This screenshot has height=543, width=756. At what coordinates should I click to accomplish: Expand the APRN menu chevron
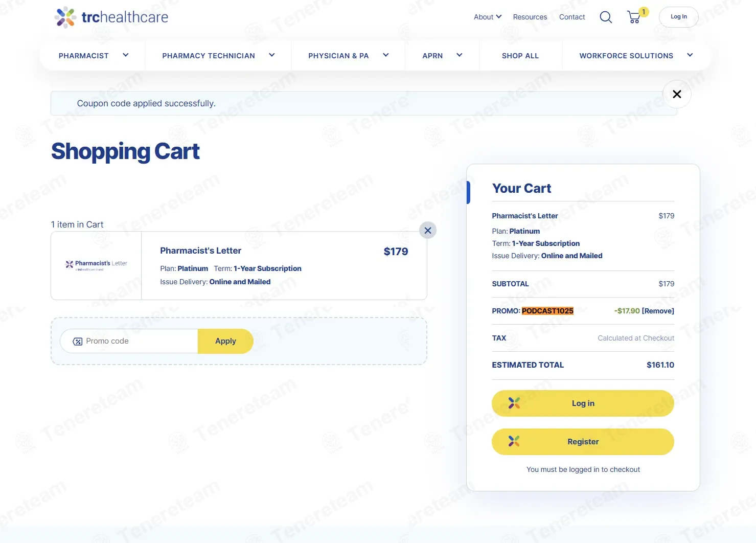[460, 55]
